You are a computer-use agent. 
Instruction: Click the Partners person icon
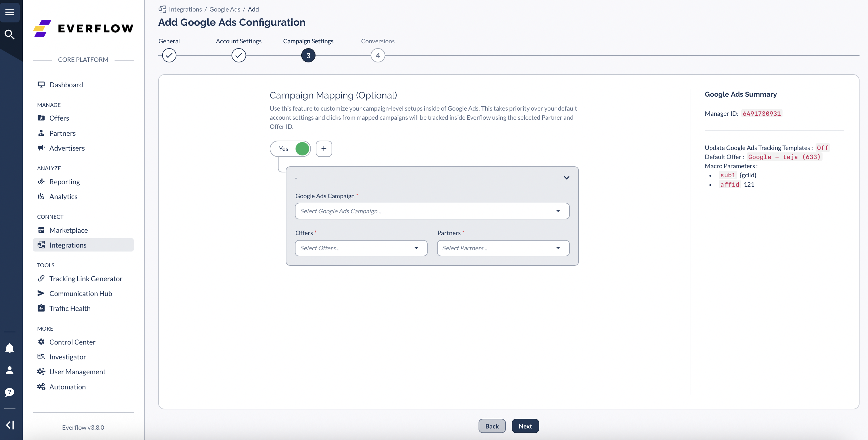coord(41,133)
